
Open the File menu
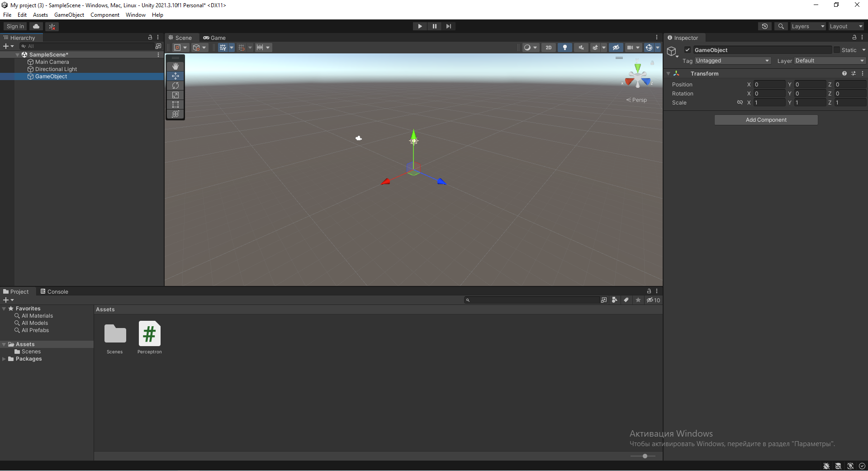tap(7, 15)
